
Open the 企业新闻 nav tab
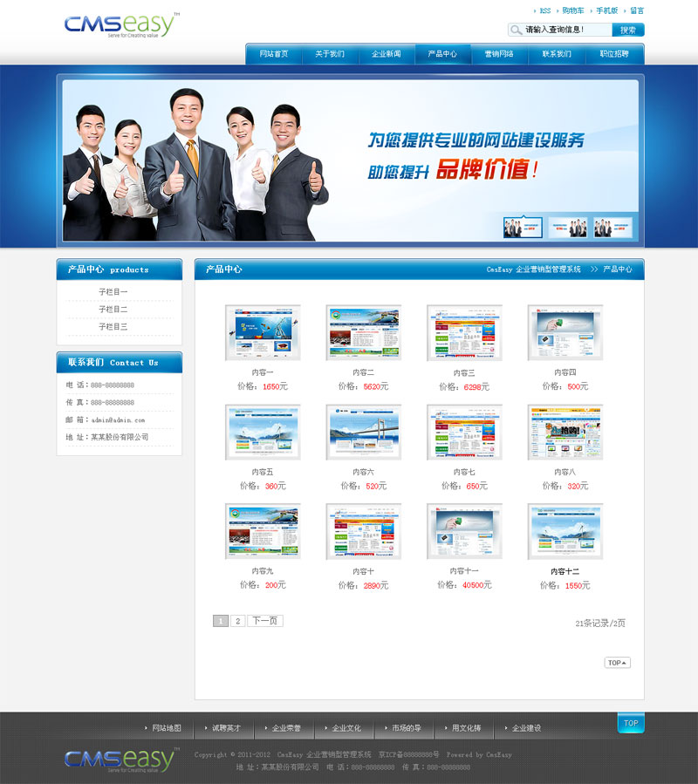pyautogui.click(x=387, y=54)
